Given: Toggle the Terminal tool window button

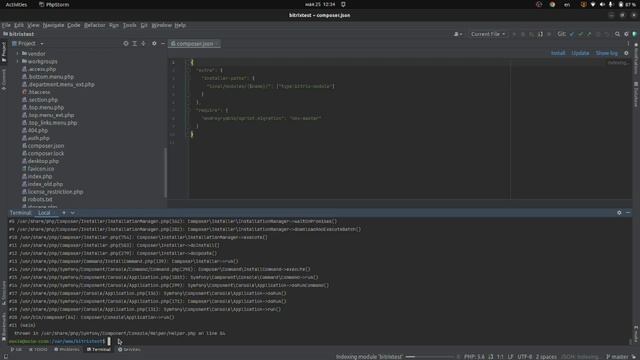Looking at the screenshot, I should (x=98, y=349).
